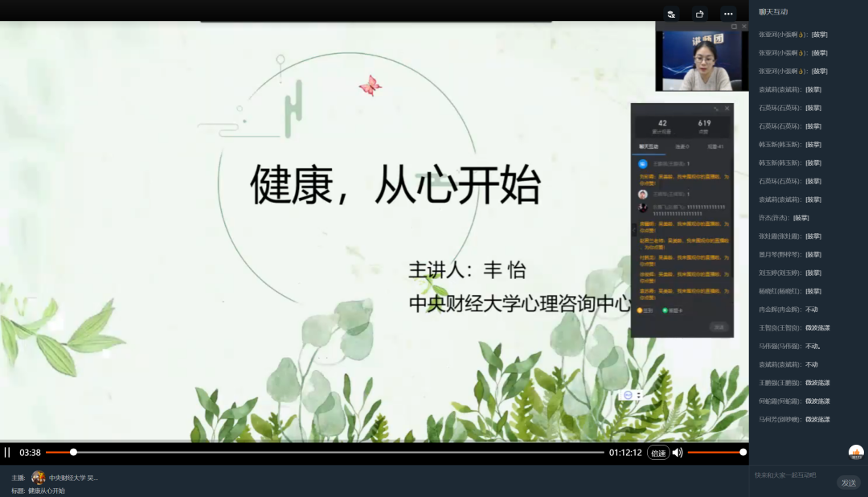Screen dimensions: 868x497
Task: Mute the volume with the speaker icon
Action: coord(678,453)
